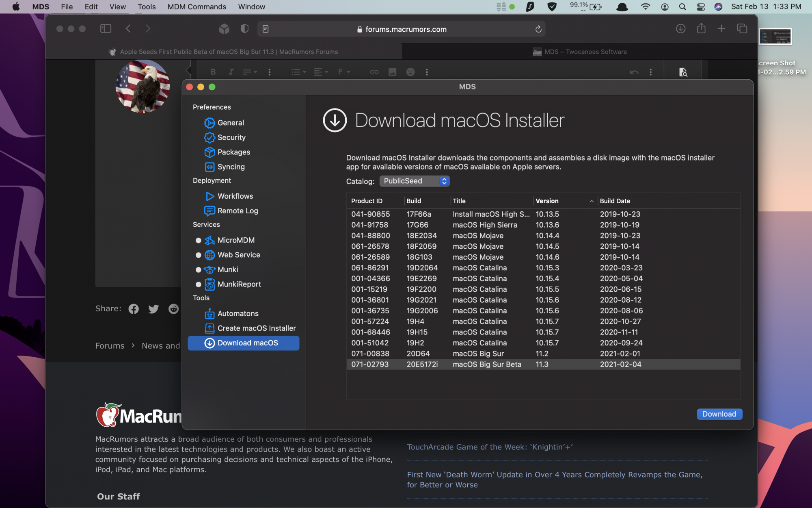
Task: Open TouchArcade Game of the Week link
Action: click(x=490, y=447)
